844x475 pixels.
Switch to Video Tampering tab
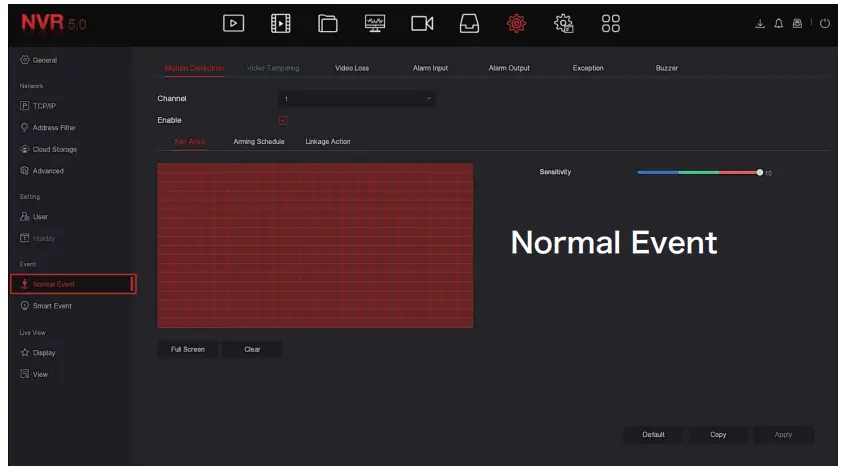(273, 68)
